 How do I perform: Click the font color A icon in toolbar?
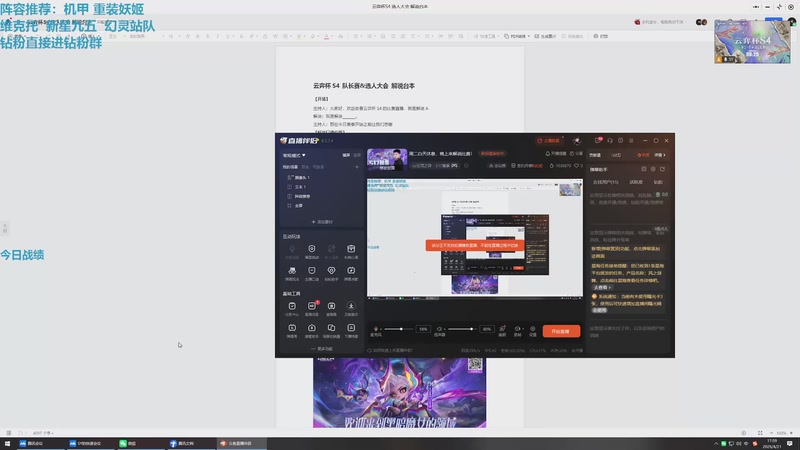pyautogui.click(x=327, y=36)
